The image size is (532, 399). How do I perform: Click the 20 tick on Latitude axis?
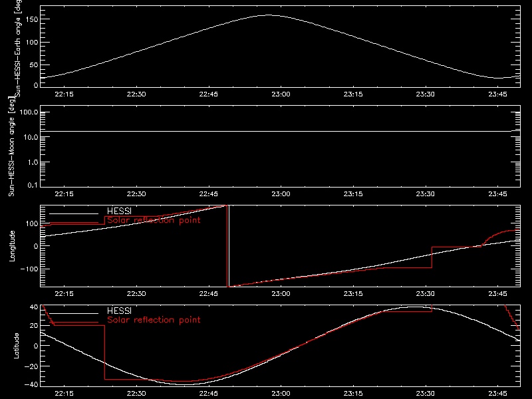tap(34, 326)
